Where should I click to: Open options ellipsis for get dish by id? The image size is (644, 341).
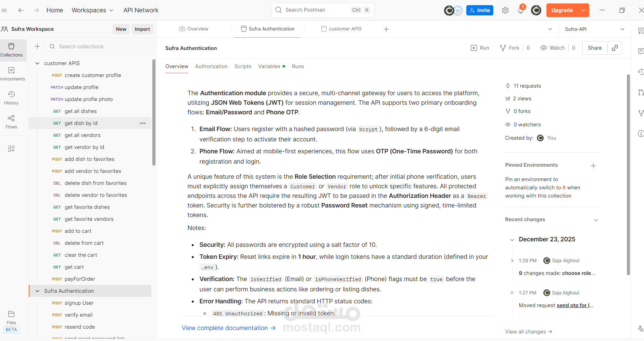click(x=143, y=123)
